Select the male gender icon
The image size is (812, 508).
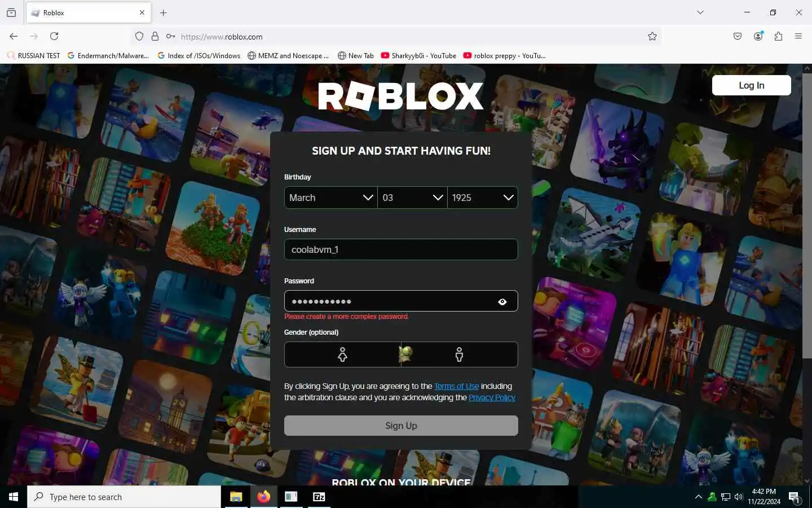(459, 354)
